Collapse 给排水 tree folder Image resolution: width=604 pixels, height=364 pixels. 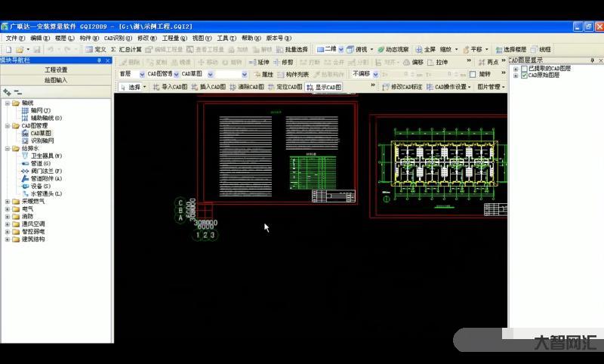pyautogui.click(x=8, y=148)
